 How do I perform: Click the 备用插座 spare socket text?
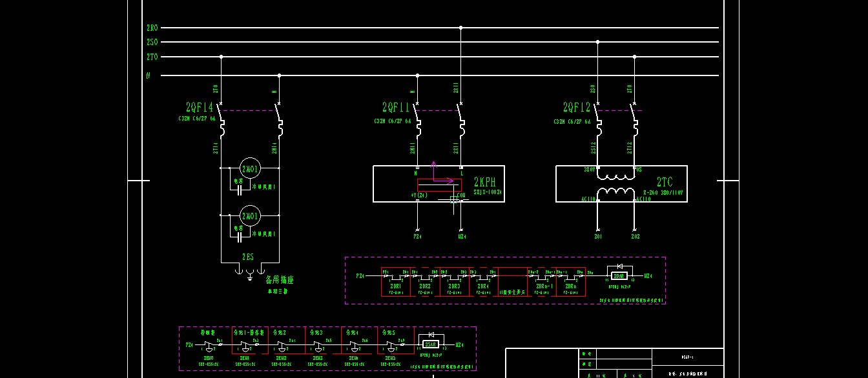(280, 280)
